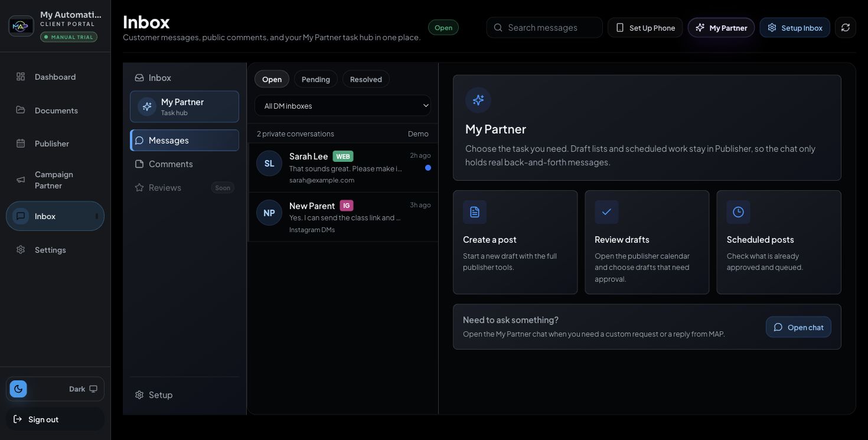Click the Inbox chat bubble sidebar icon
This screenshot has width=868, height=440.
click(21, 216)
